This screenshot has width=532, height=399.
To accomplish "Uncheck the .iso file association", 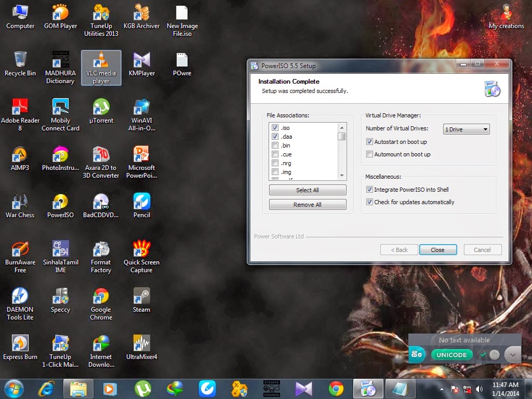I will point(275,128).
